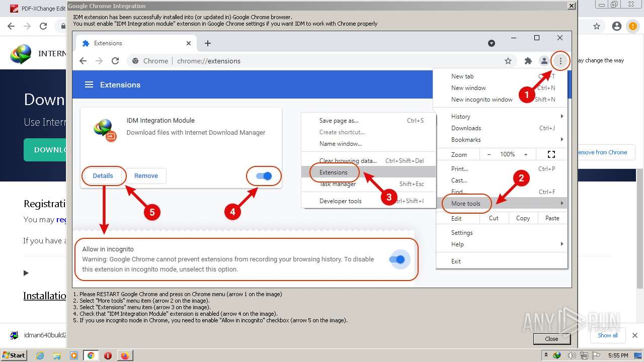Click green DOWNLOAD button on webpage
This screenshot has height=362, width=644.
[45, 149]
